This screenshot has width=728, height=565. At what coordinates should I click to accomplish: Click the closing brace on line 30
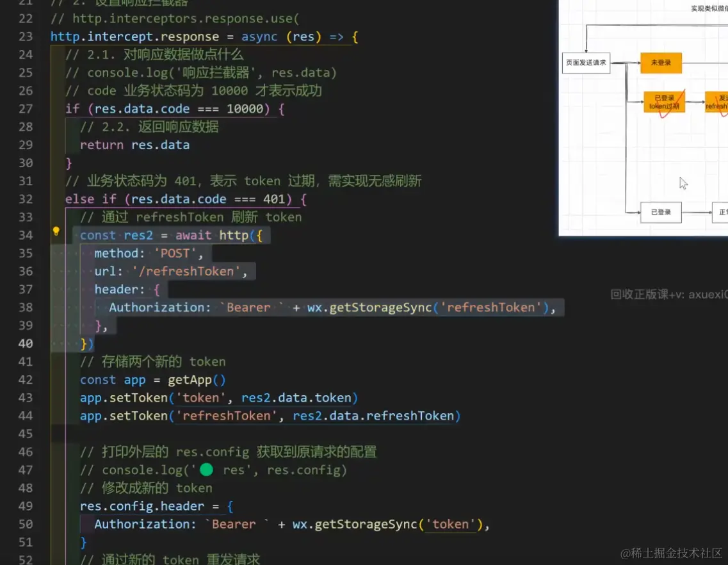pos(69,163)
